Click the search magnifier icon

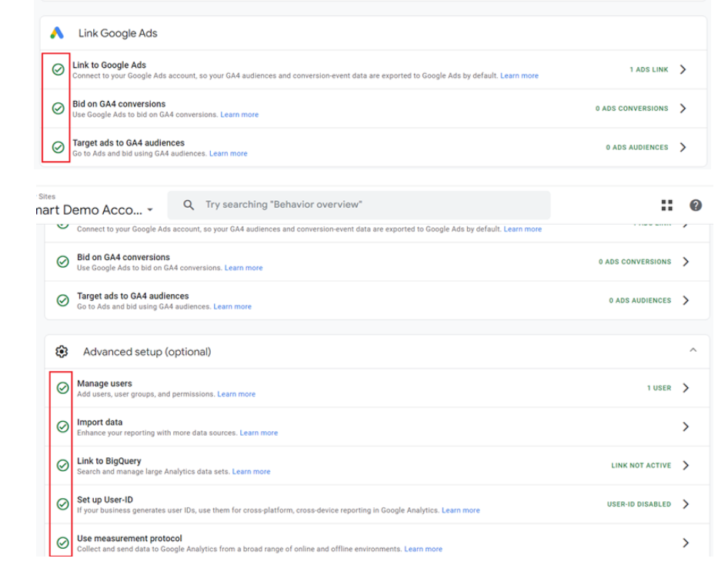pos(189,205)
